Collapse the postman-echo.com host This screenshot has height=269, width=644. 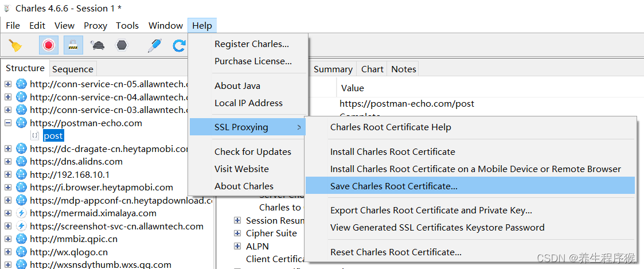[x=8, y=123]
